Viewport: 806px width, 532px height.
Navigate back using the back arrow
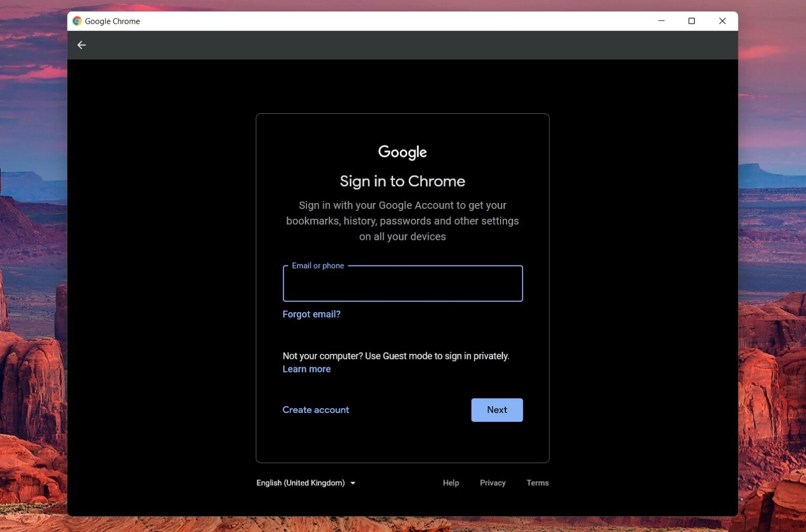[x=81, y=45]
